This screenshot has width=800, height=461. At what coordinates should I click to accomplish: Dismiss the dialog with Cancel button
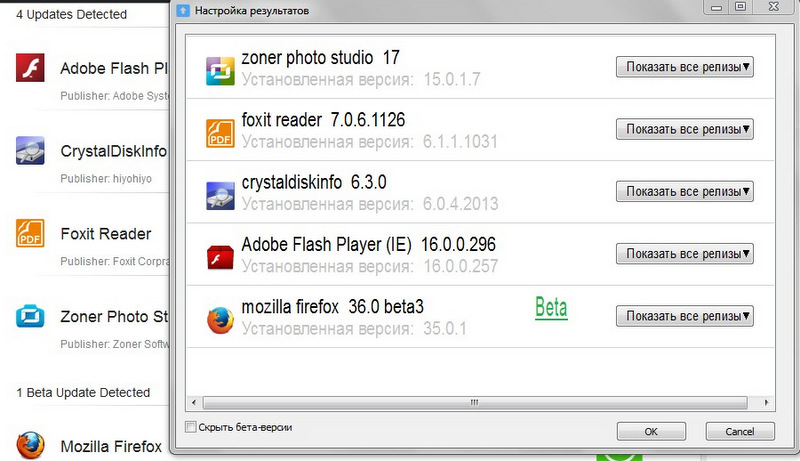tap(740, 431)
